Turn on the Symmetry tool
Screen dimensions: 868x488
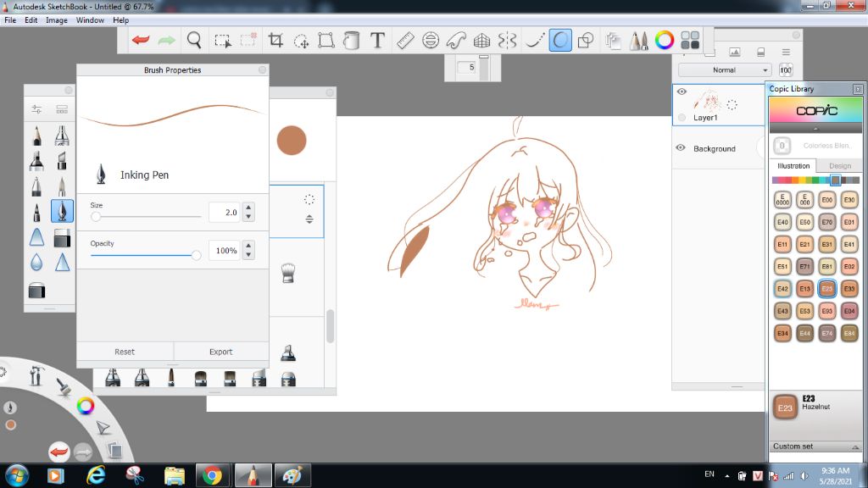507,40
